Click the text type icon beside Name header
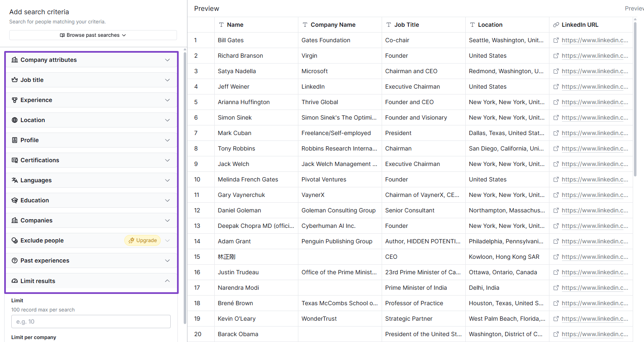Viewport: 644px width, 342px height. point(221,25)
